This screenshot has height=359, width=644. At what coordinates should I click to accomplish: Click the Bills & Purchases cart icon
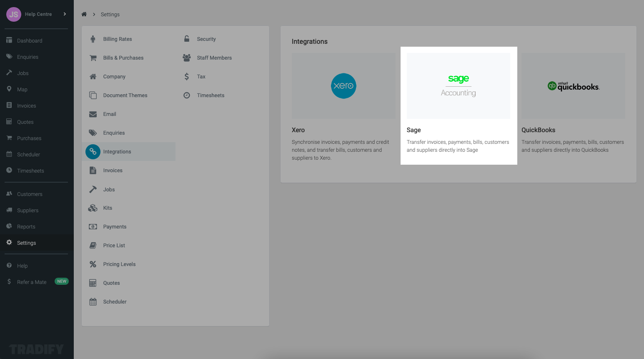93,58
